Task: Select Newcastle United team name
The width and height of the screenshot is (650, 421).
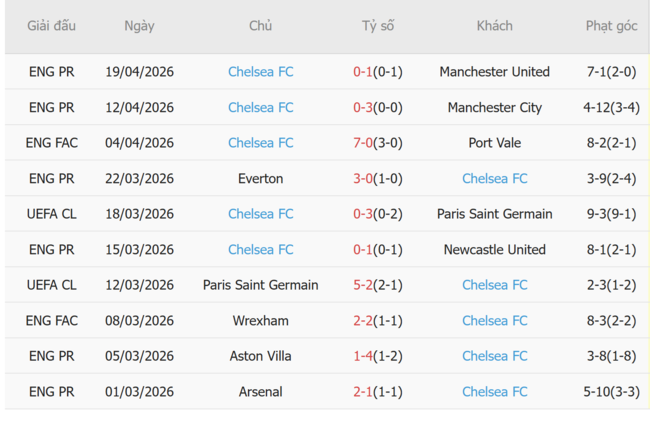Action: 494,250
